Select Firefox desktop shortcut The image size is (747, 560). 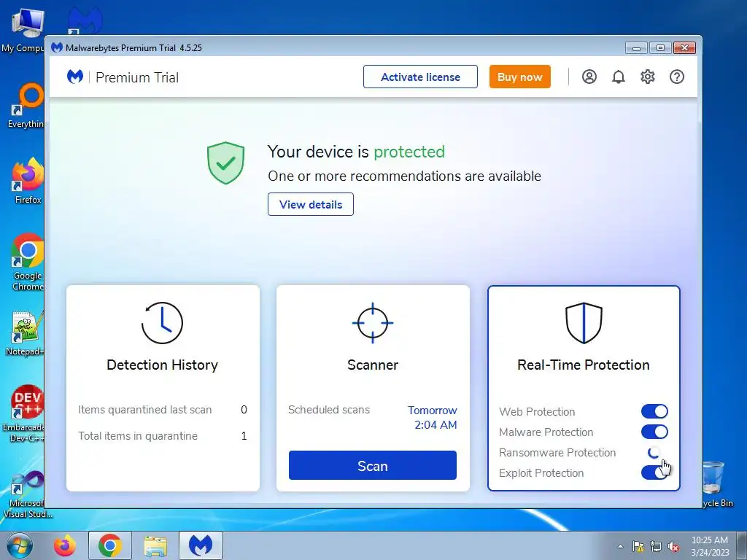(x=28, y=182)
